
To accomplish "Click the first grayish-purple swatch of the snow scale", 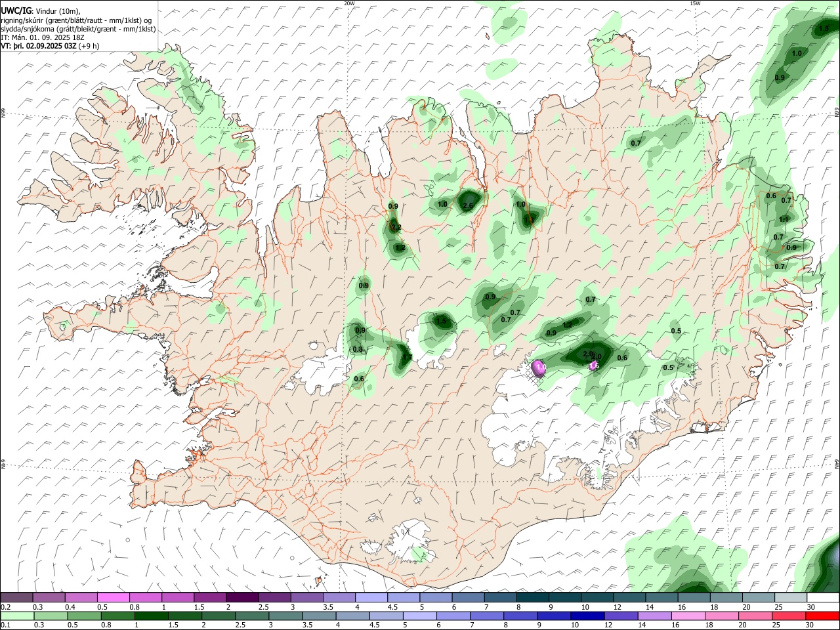I will tap(16, 597).
